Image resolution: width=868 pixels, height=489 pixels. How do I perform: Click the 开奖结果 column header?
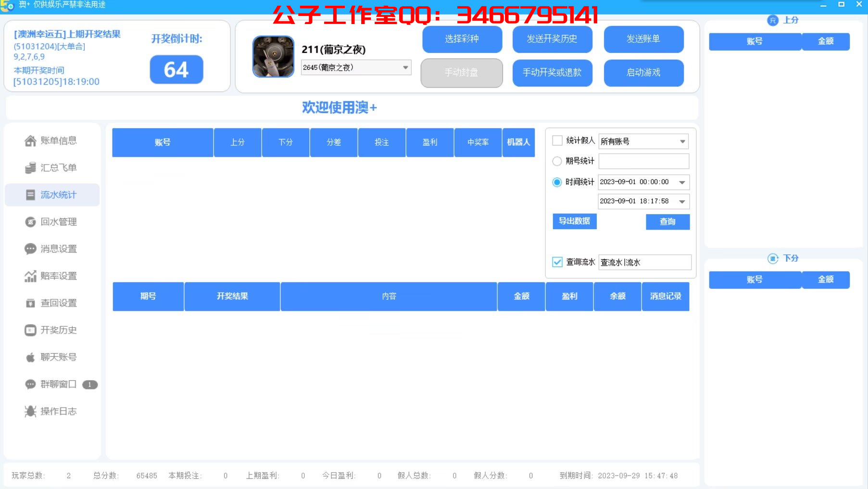coord(232,296)
